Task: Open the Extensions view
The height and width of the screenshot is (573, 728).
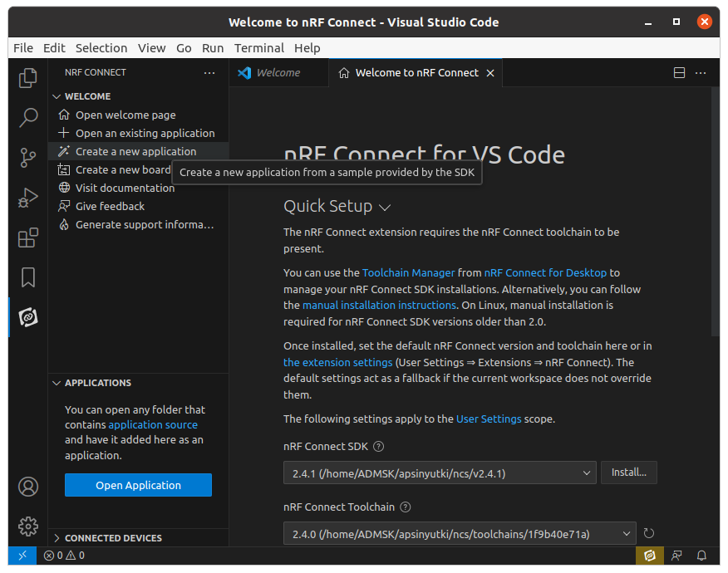Action: coord(28,238)
